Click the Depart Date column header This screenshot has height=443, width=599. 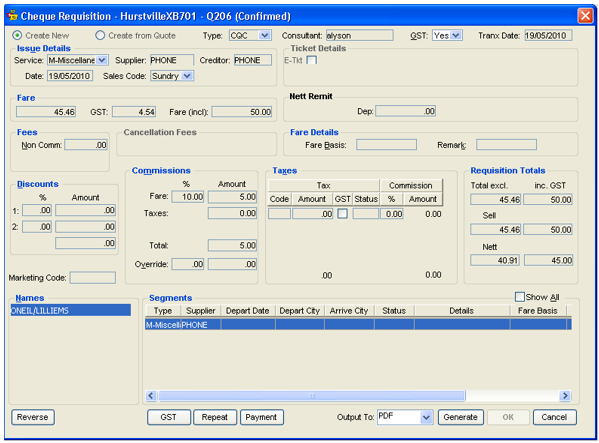[x=248, y=310]
